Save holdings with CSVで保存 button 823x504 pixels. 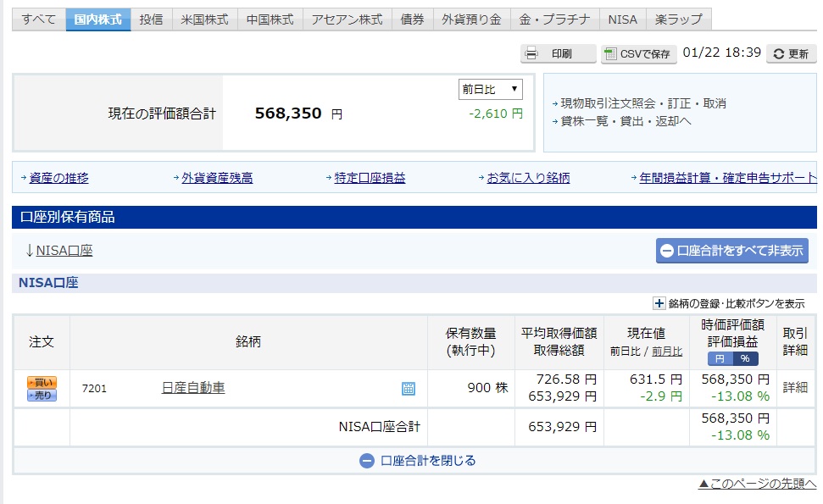click(x=639, y=53)
